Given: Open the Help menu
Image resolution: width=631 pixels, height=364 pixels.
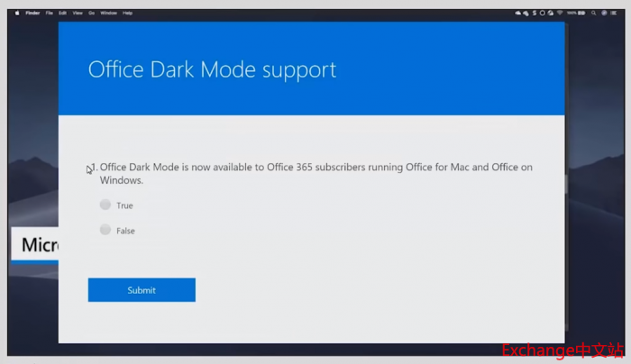Looking at the screenshot, I should pyautogui.click(x=127, y=14).
